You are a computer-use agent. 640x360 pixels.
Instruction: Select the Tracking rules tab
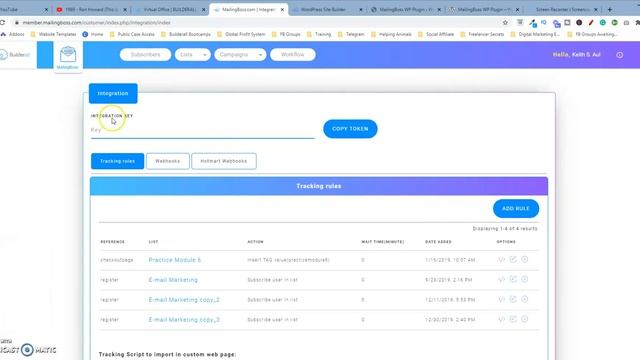[118, 161]
